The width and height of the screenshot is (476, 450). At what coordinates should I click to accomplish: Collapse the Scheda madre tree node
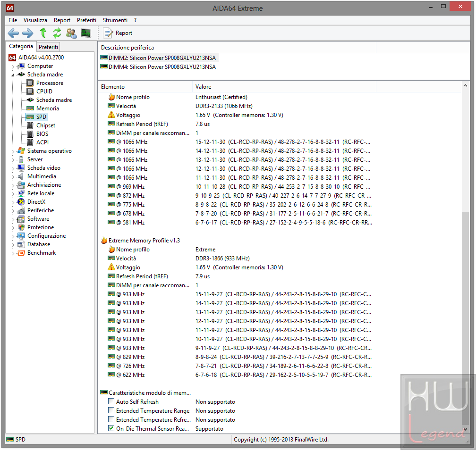pos(13,75)
